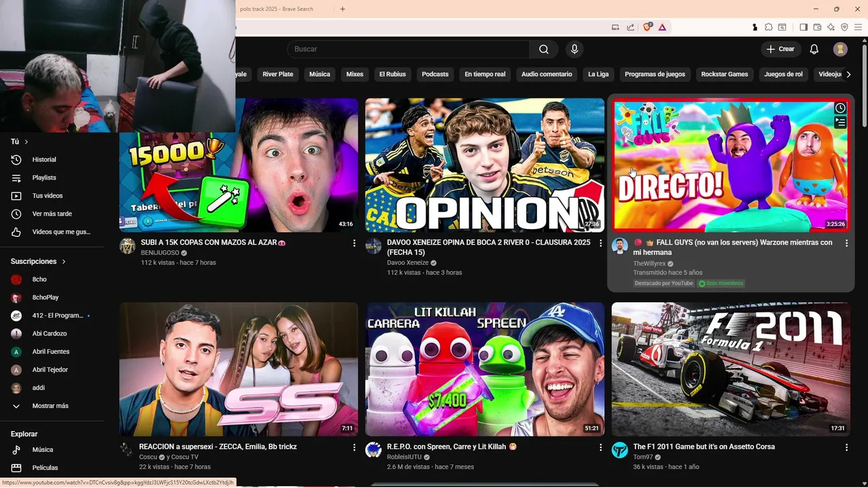
Task: Activate voice search microphone
Action: [574, 49]
